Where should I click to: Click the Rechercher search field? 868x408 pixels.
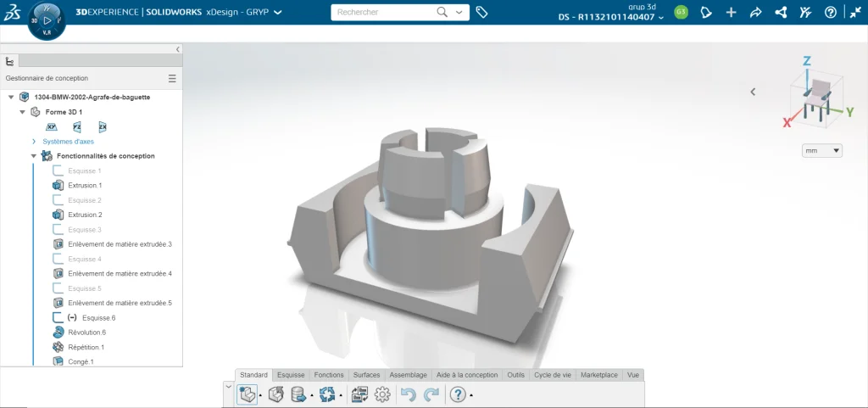[x=384, y=13]
